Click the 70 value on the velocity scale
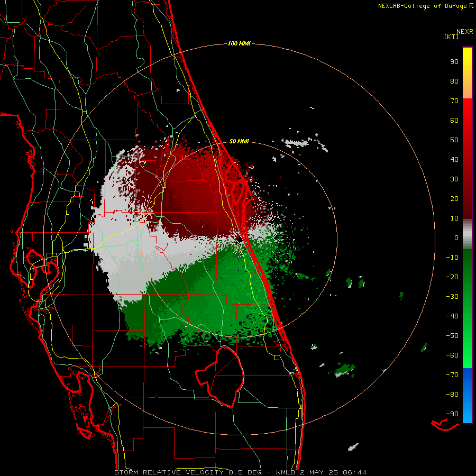 [x=454, y=101]
